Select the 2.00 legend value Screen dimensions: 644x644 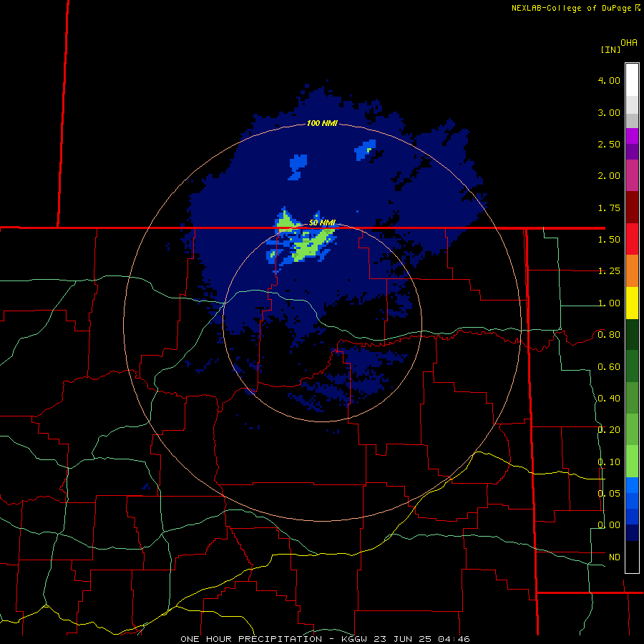point(609,176)
